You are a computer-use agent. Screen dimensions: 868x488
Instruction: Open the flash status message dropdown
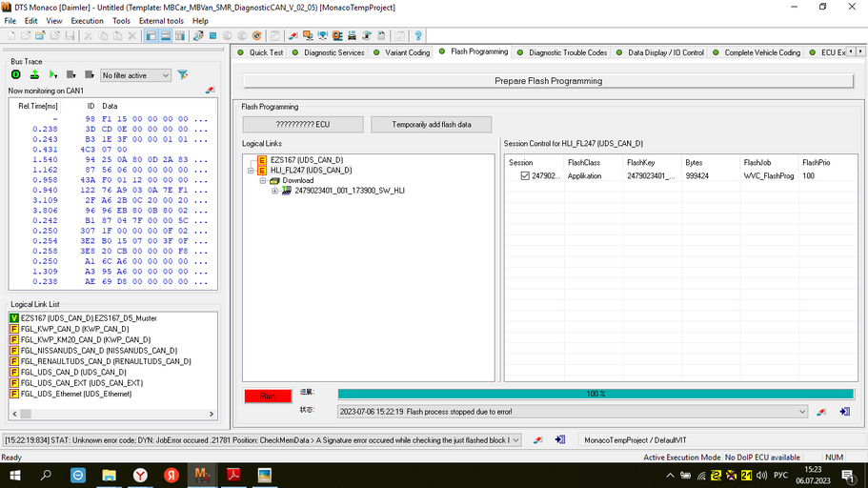point(801,412)
